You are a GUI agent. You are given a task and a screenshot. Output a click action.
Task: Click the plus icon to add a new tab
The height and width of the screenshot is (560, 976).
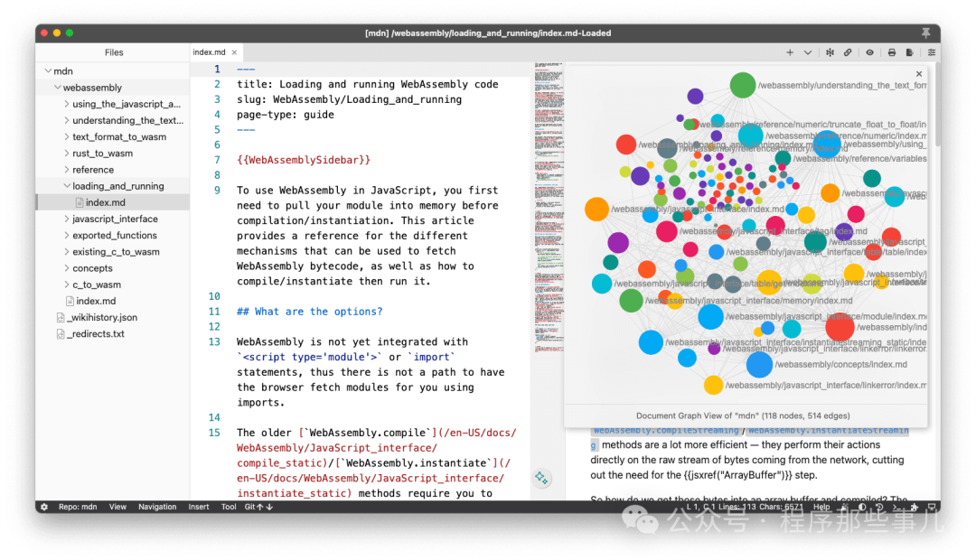click(x=790, y=53)
